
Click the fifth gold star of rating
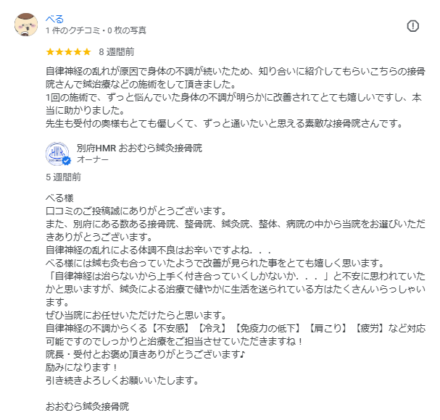point(87,52)
